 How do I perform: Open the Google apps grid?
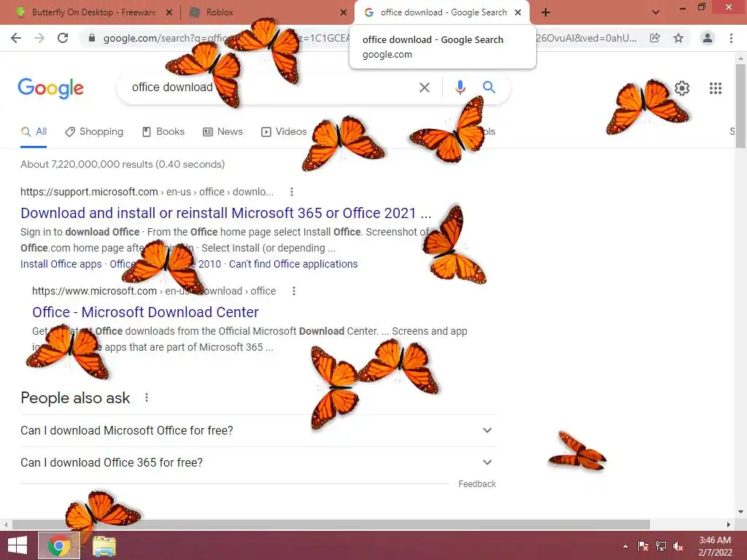[716, 88]
